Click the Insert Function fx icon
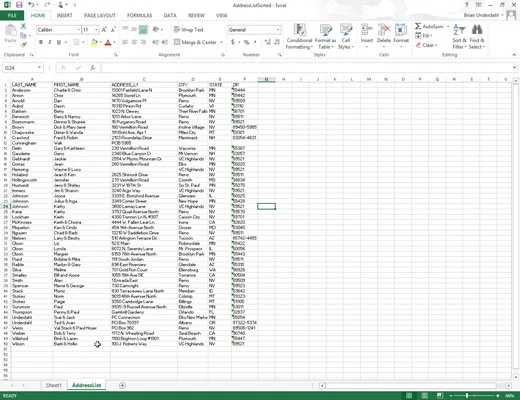This screenshot has height=400, width=520. pyautogui.click(x=93, y=68)
